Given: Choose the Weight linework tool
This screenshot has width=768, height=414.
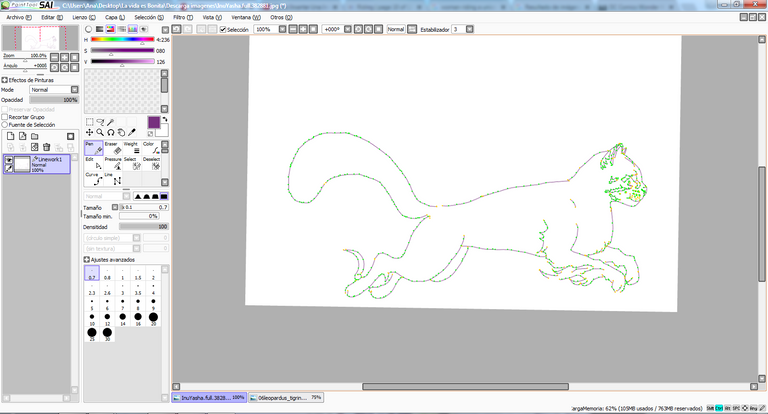Looking at the screenshot, I should 132,147.
